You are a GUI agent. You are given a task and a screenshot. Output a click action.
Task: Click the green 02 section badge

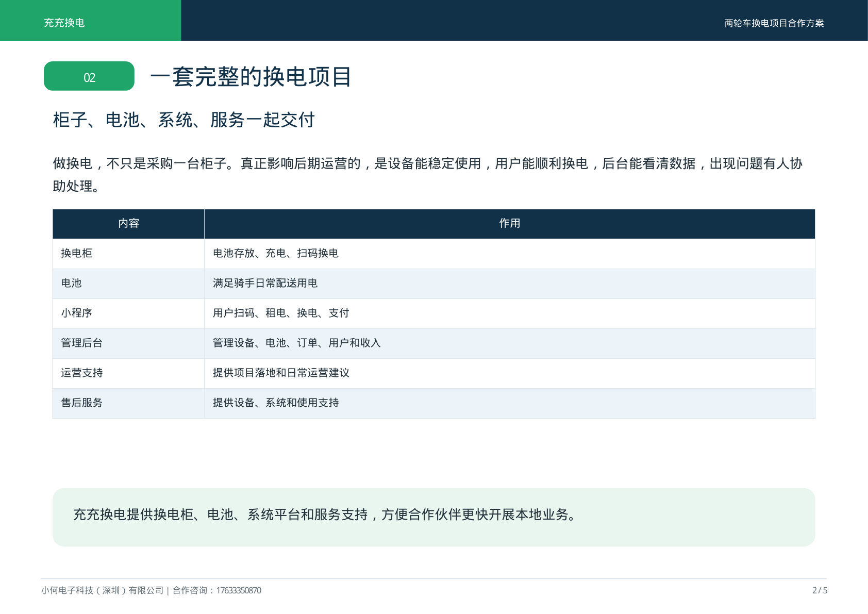pyautogui.click(x=89, y=76)
